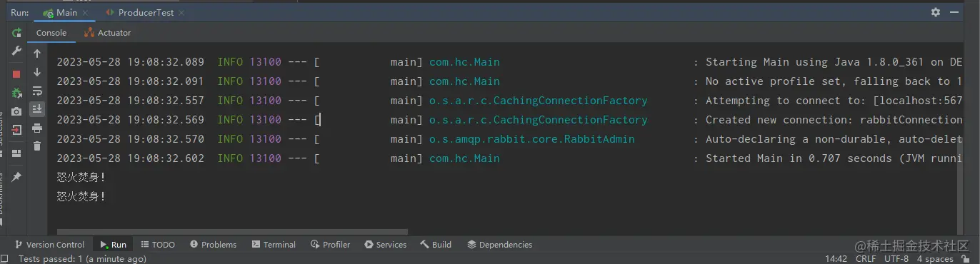Open the Actuator tab
The width and height of the screenshot is (980, 264).
coord(107,33)
